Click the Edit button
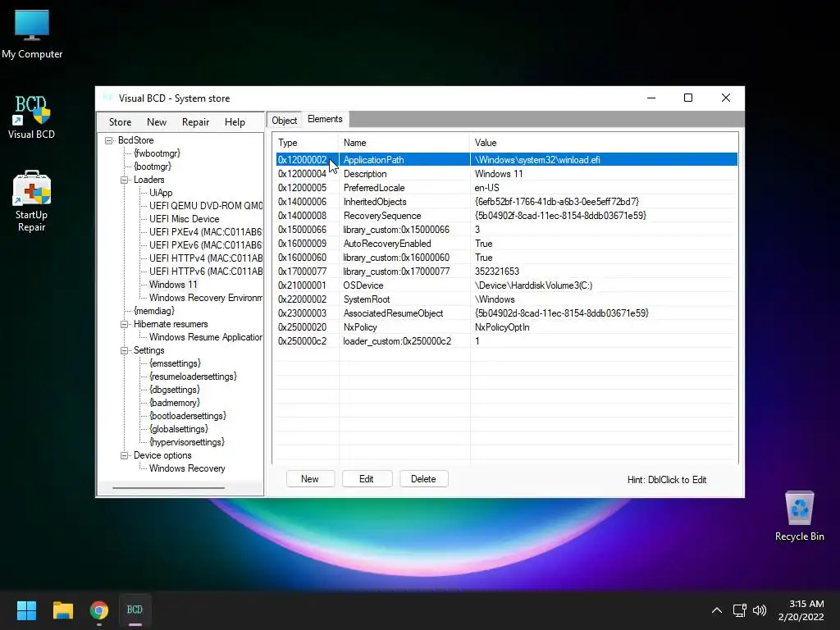Screen dimensions: 840x630 click(367, 479)
